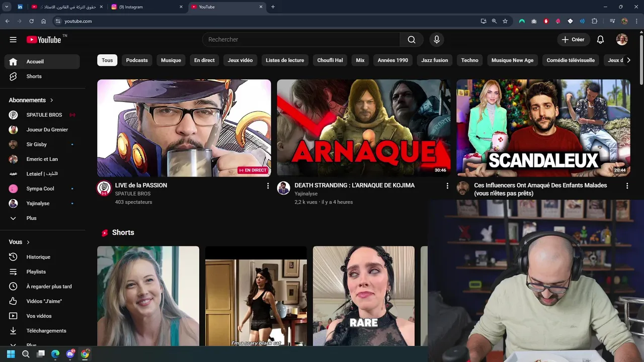The height and width of the screenshot is (362, 644).
Task: Open the Windows Start menu
Action: [x=11, y=354]
